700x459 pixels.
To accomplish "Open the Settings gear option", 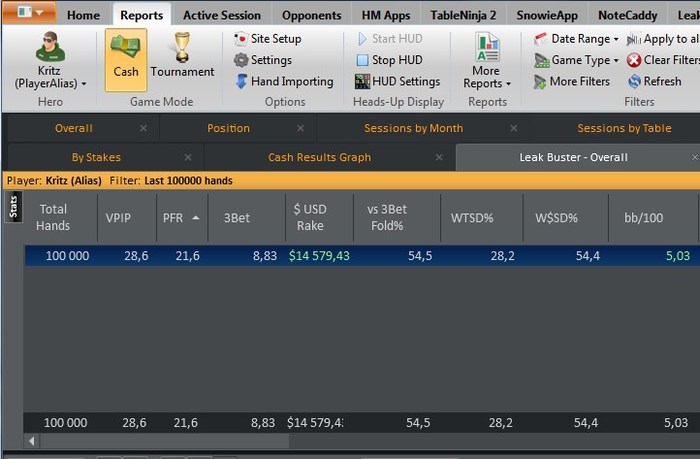I will (263, 60).
